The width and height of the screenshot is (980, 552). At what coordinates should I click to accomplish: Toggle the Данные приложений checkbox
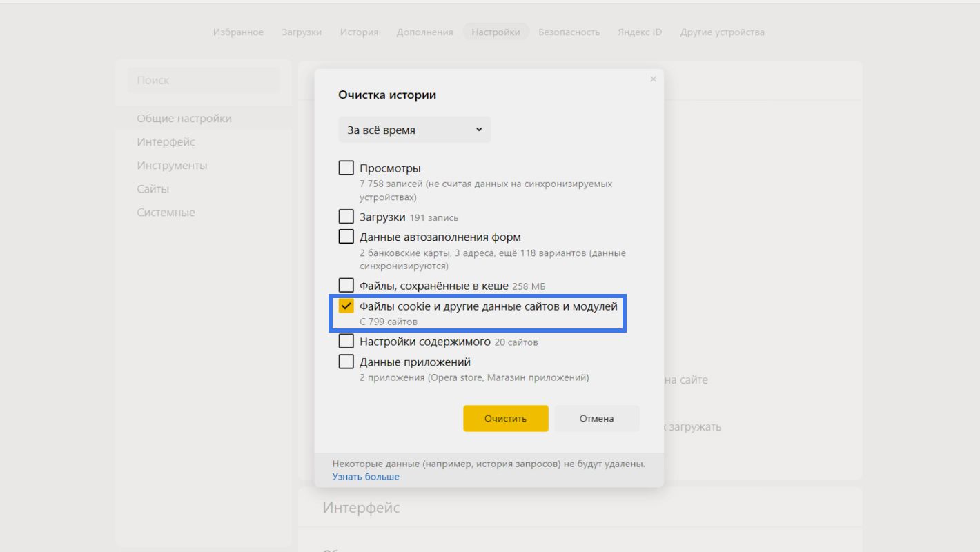(346, 362)
